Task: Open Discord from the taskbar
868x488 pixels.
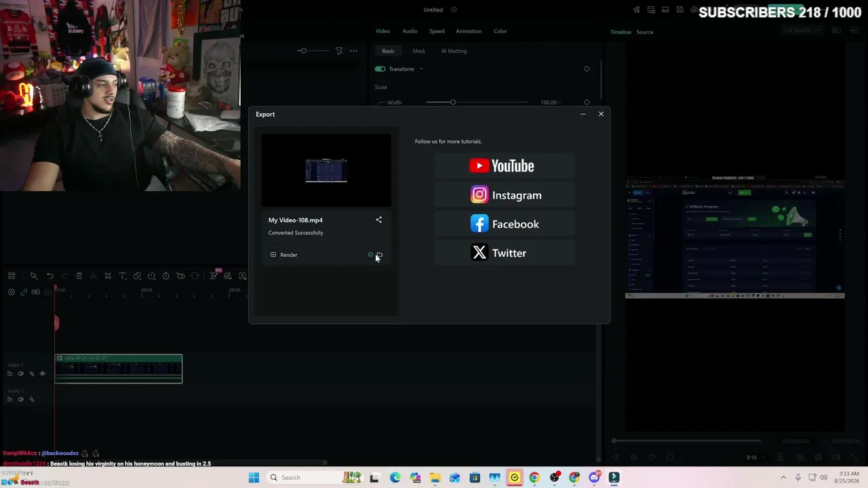Action: pyautogui.click(x=594, y=478)
